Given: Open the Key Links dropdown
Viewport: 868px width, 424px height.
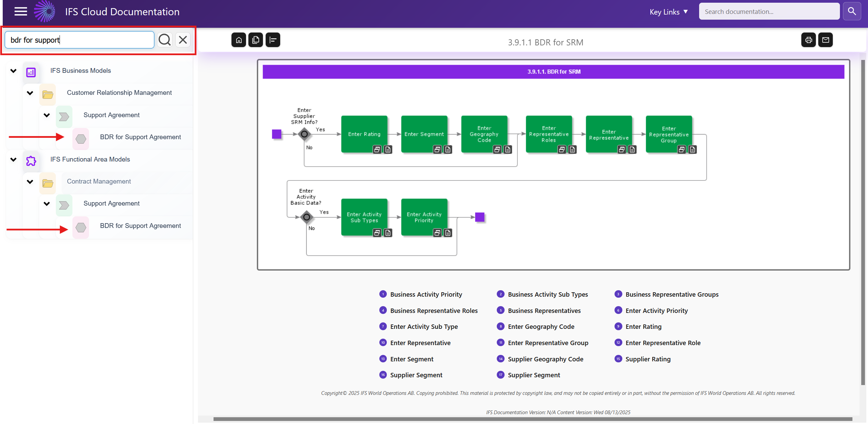Looking at the screenshot, I should tap(668, 12).
